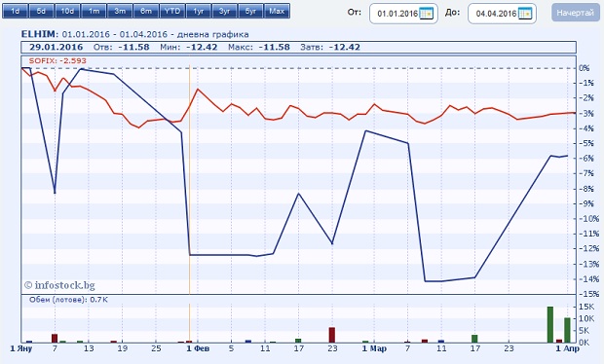Viewport: 604px width, 364px height.
Task: Select the 10d time range button
Action: [x=68, y=11]
